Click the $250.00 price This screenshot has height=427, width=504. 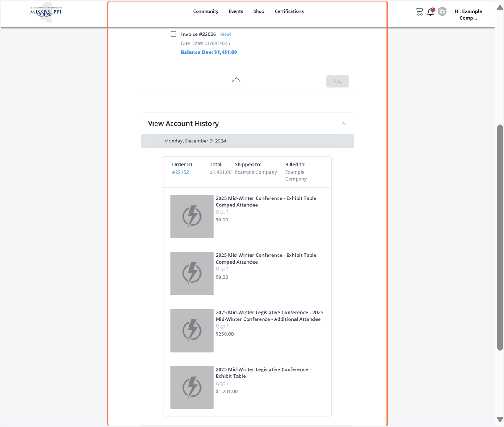(x=225, y=334)
